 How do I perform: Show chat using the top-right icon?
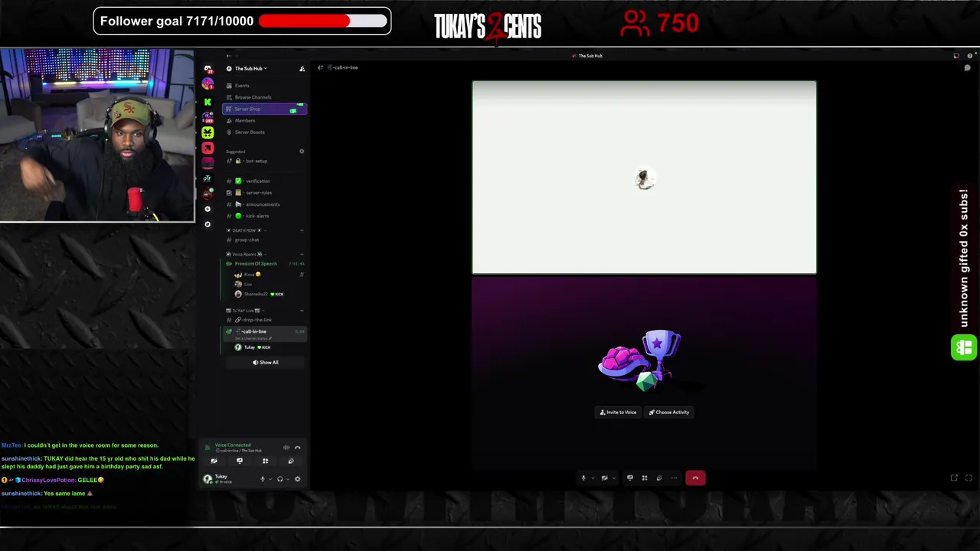click(967, 67)
